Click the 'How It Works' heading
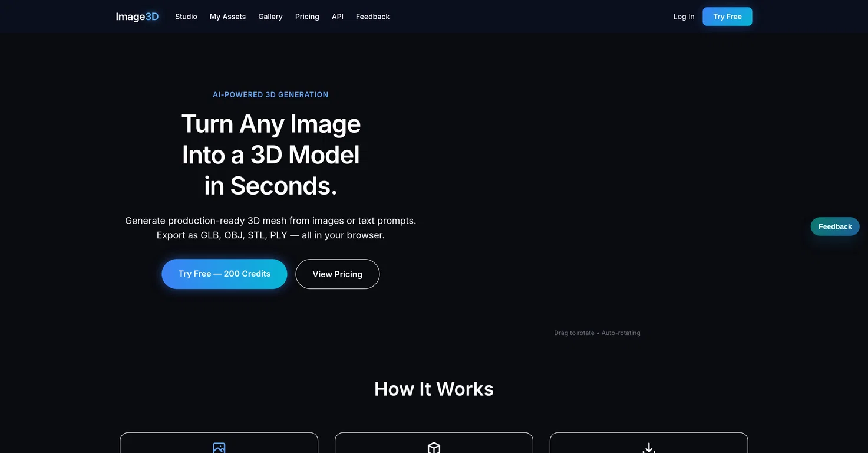 [x=434, y=389]
